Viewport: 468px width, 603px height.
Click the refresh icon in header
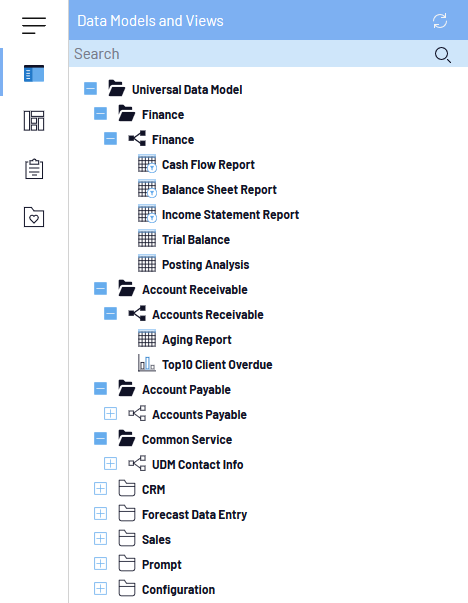(440, 21)
